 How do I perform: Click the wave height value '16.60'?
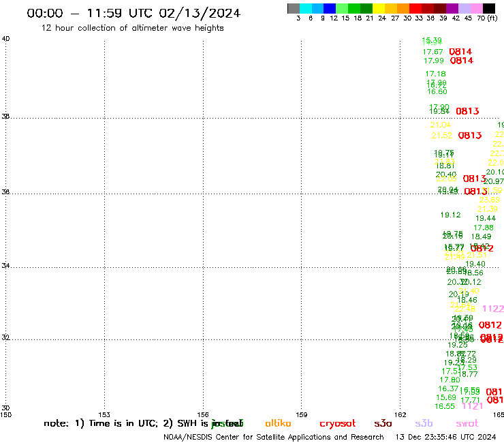[x=437, y=92]
